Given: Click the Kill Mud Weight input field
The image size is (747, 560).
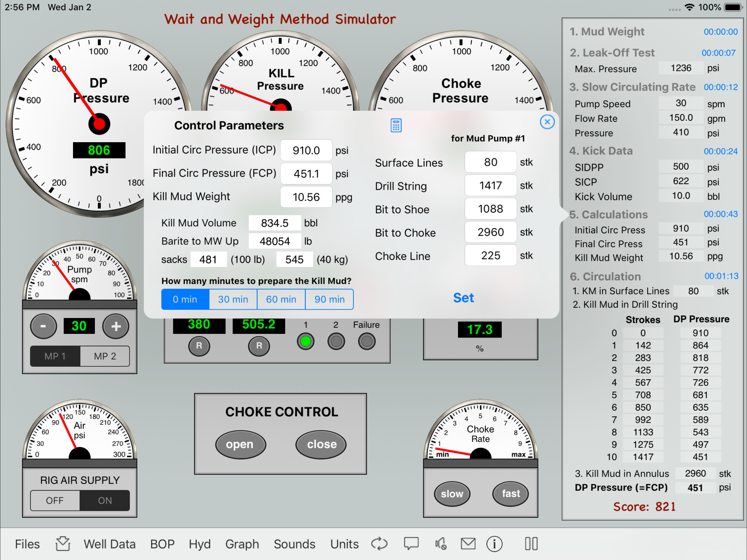Looking at the screenshot, I should 306,197.
